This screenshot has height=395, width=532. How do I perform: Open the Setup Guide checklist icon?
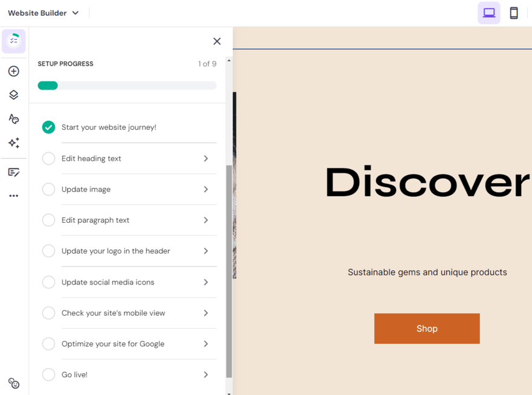click(13, 41)
